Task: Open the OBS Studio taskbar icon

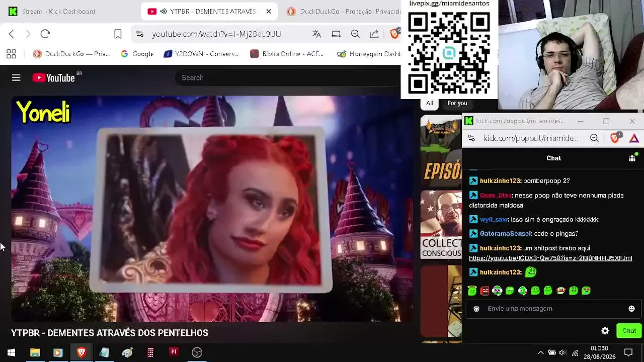Action: coord(197,352)
